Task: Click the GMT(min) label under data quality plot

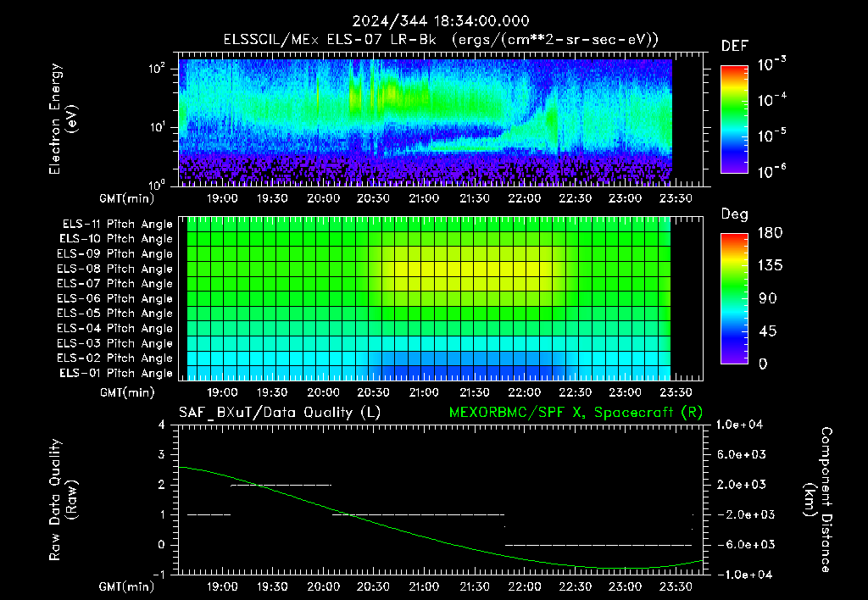Action: [127, 586]
